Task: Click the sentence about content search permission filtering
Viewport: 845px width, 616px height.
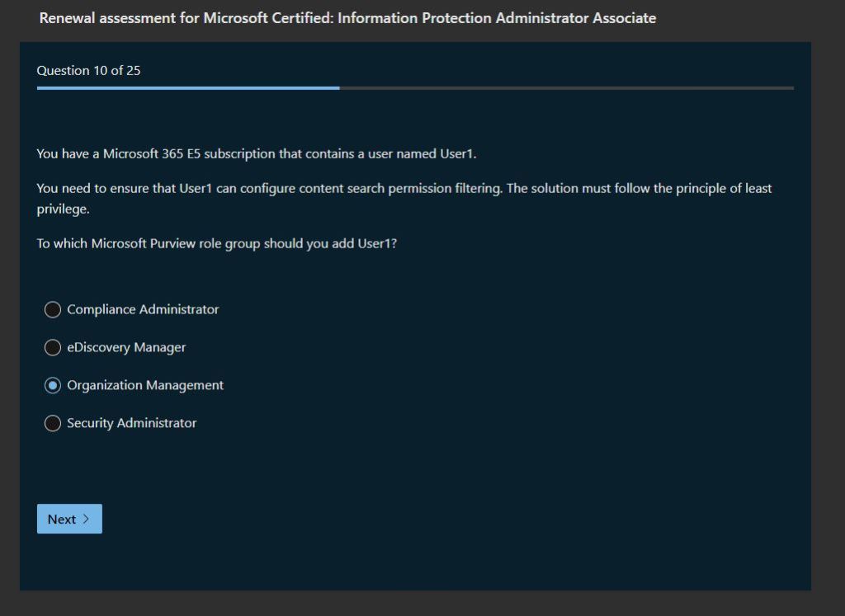Action: (404, 189)
